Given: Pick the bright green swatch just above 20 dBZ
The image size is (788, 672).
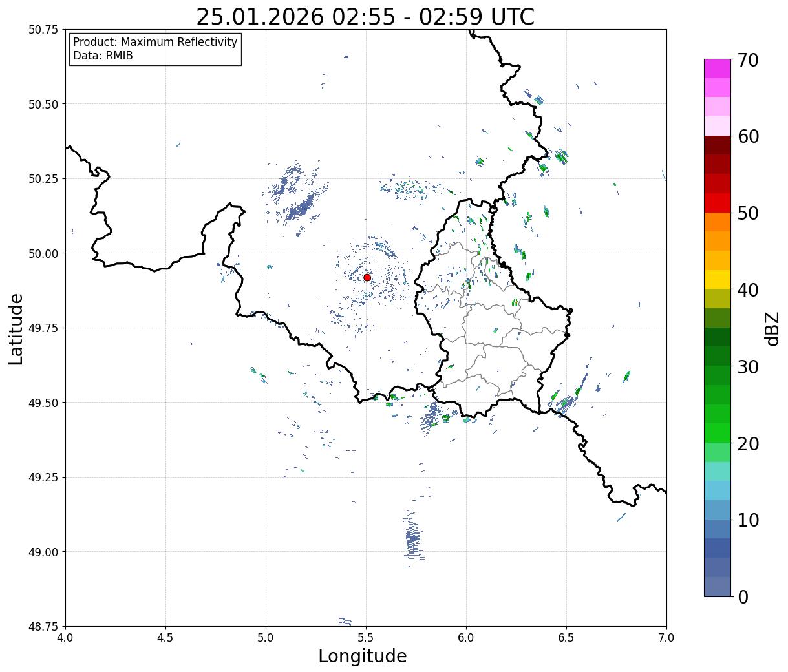Looking at the screenshot, I should (x=718, y=434).
